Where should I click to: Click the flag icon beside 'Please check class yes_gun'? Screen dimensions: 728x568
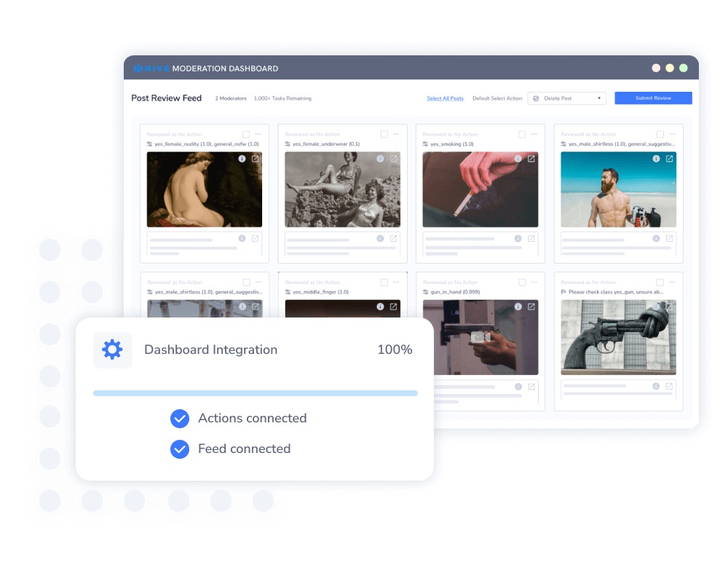563,292
